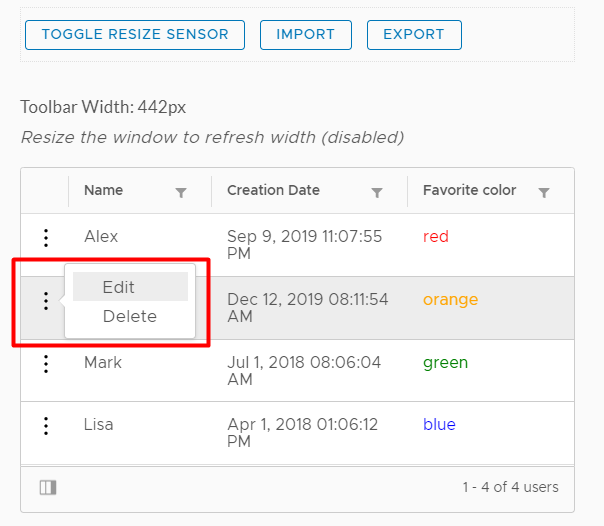Open the action menu for Lisa's row
This screenshot has width=604, height=526.
point(45,426)
